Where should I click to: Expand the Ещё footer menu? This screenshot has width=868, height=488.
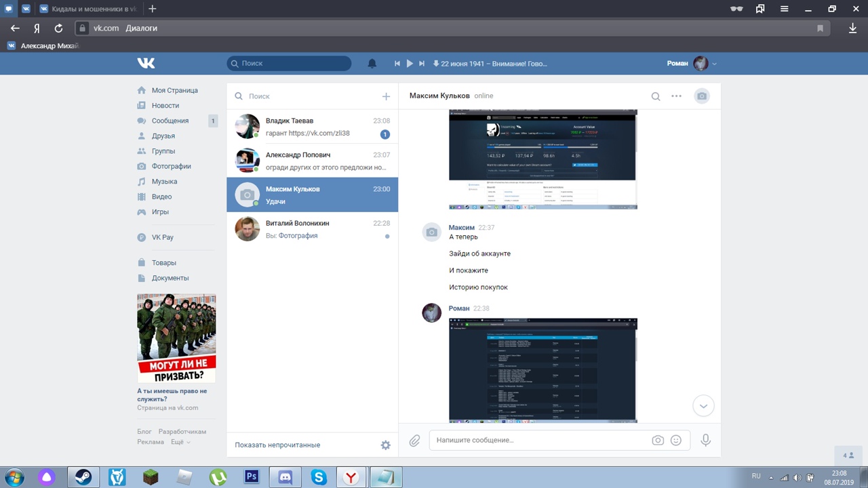180,442
